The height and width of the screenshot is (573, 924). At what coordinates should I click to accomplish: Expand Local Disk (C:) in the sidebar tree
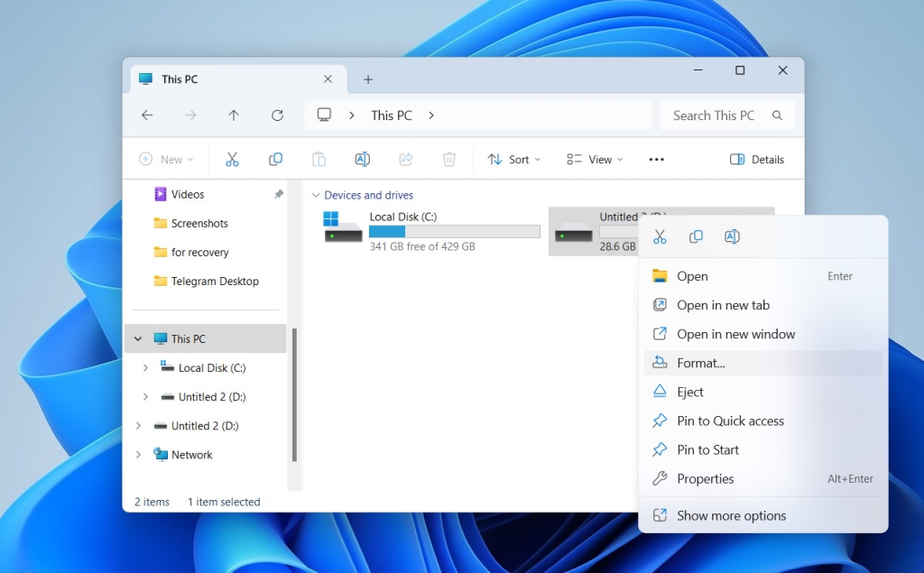(x=145, y=367)
